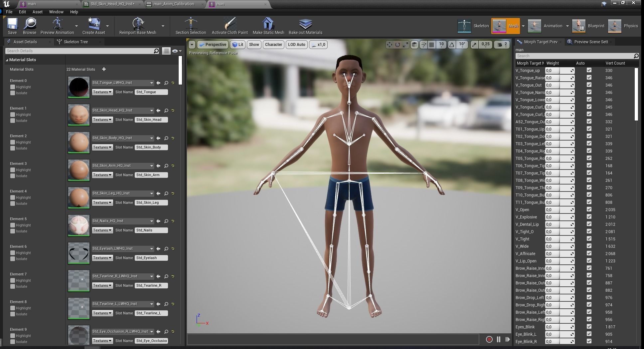Toggle surface snapping in viewport

pos(423,45)
